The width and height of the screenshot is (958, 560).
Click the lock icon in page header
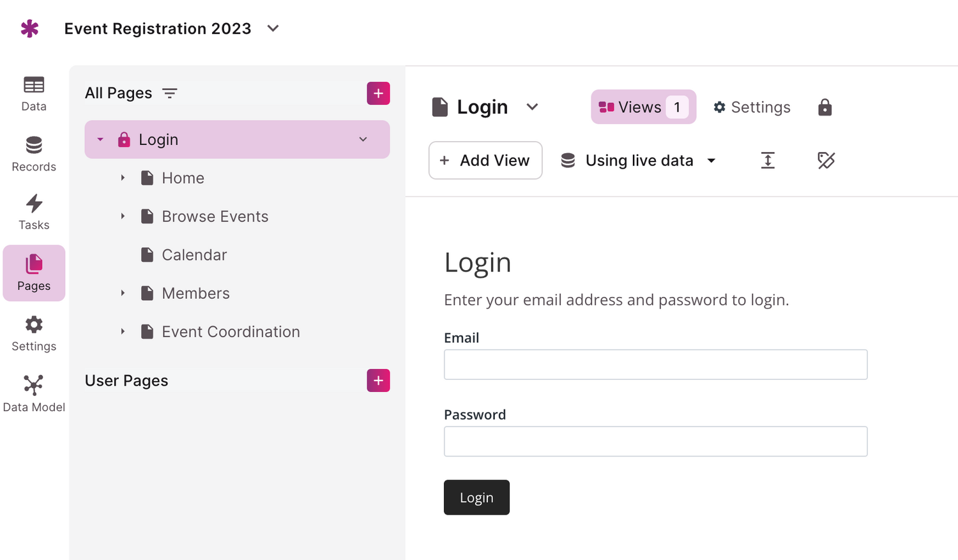click(825, 107)
